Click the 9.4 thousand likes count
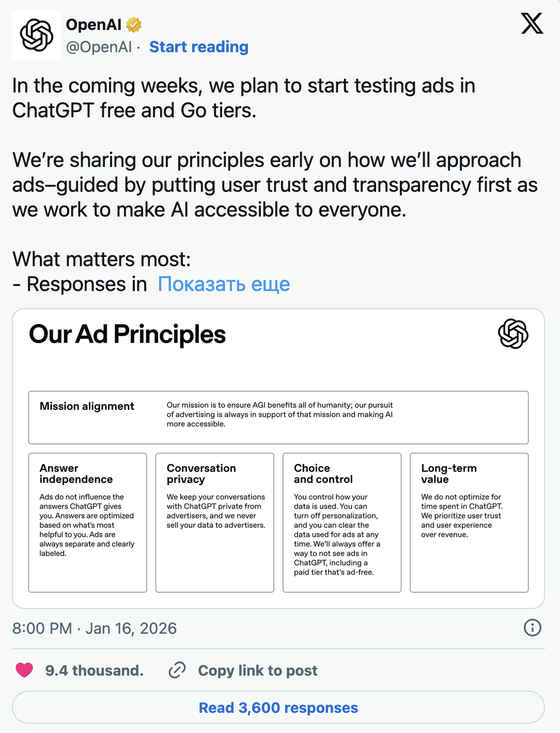This screenshot has height=733, width=560. click(94, 670)
